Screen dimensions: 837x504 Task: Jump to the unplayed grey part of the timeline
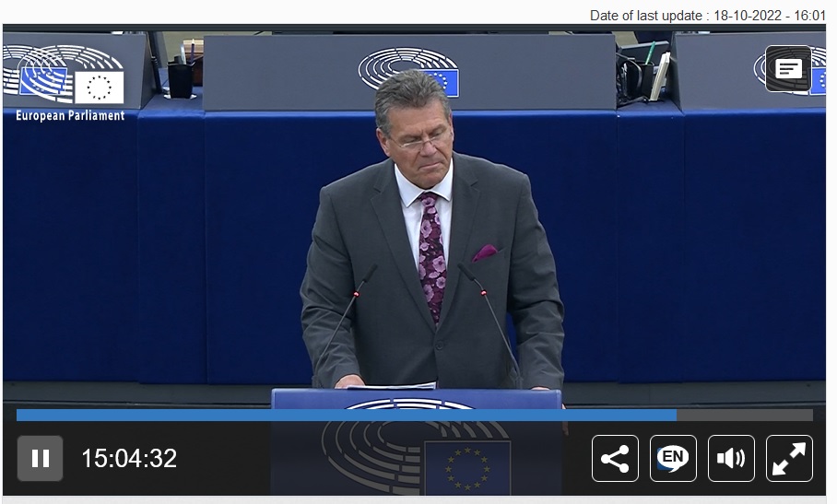[x=745, y=415]
